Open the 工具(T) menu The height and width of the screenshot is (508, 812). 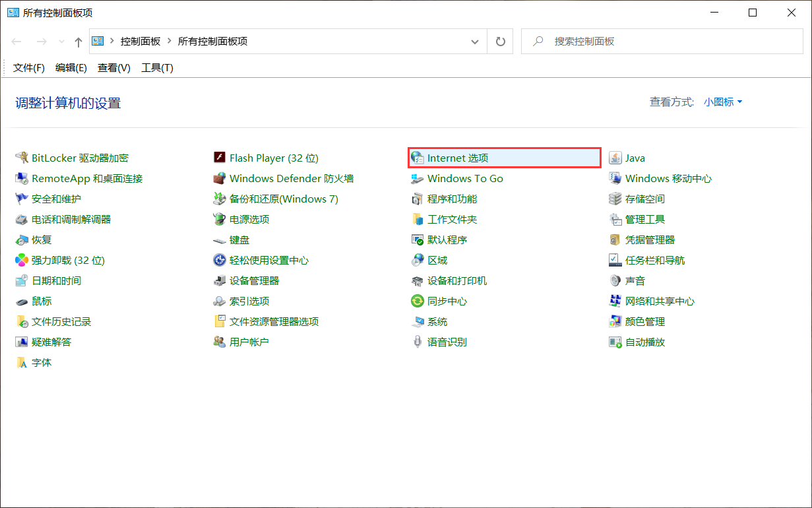157,67
